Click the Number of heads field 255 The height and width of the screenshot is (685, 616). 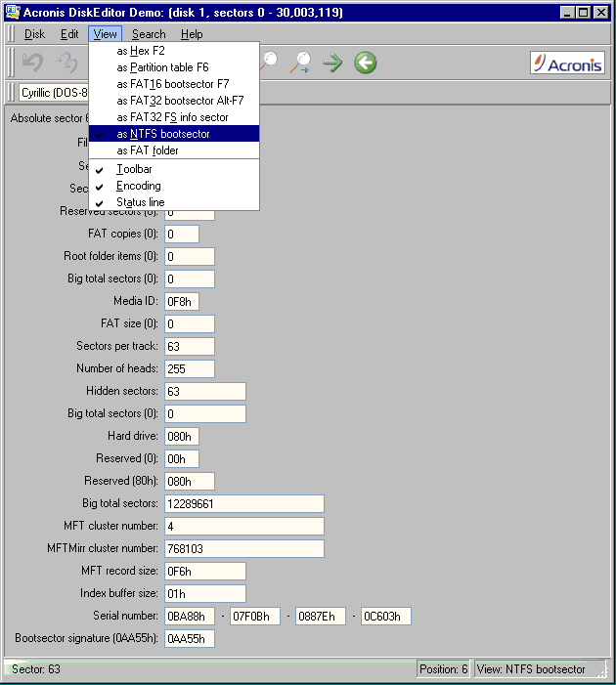point(190,368)
